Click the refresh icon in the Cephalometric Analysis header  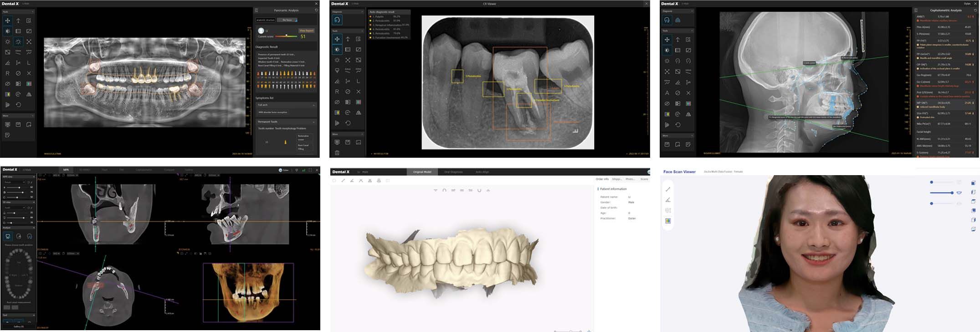click(975, 10)
